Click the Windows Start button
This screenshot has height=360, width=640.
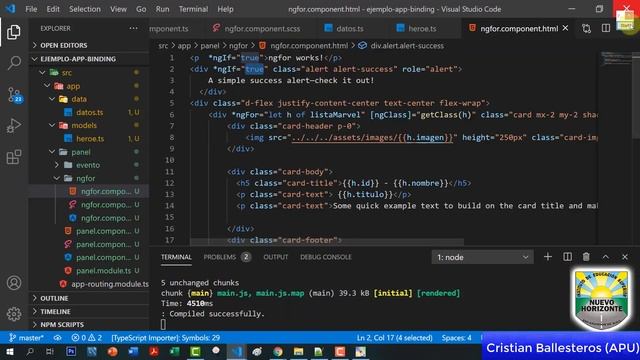10,351
